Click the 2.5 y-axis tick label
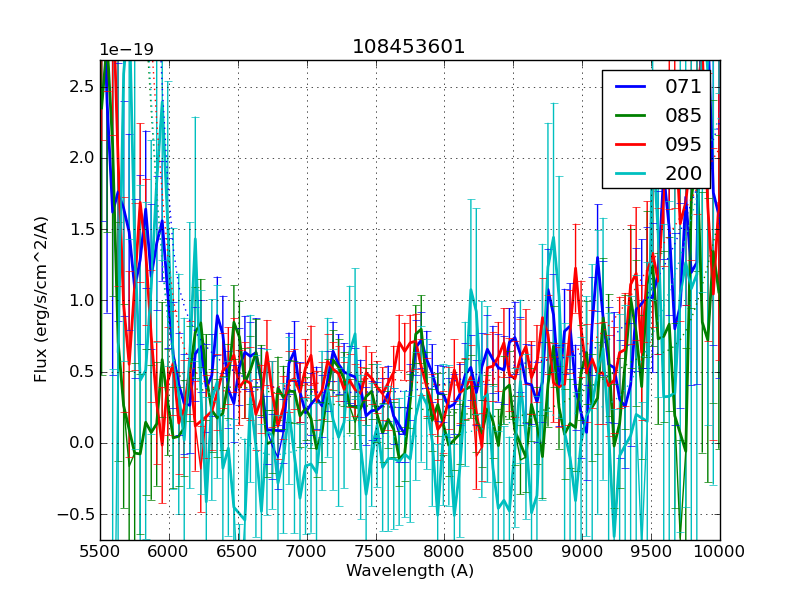The image size is (800, 600). (x=80, y=86)
